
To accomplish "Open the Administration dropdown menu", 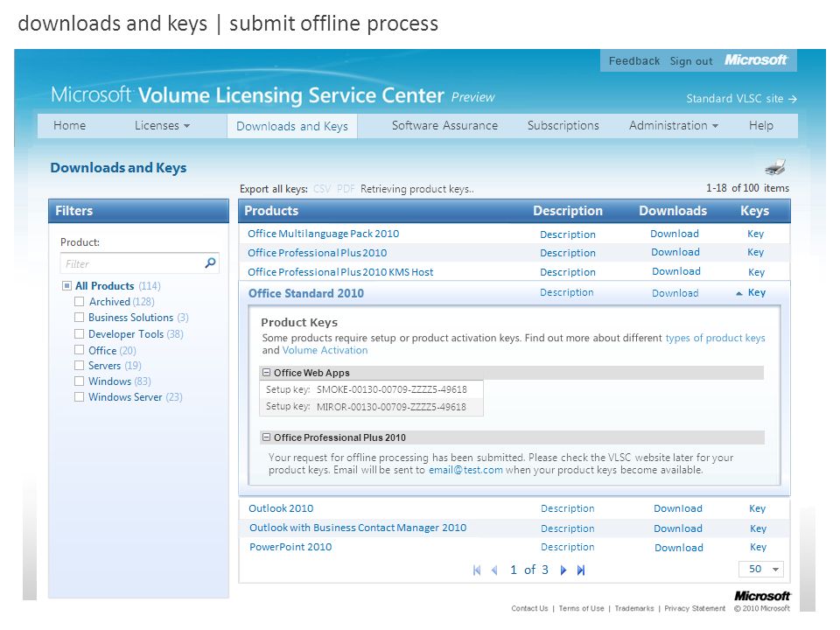I will tap(674, 125).
